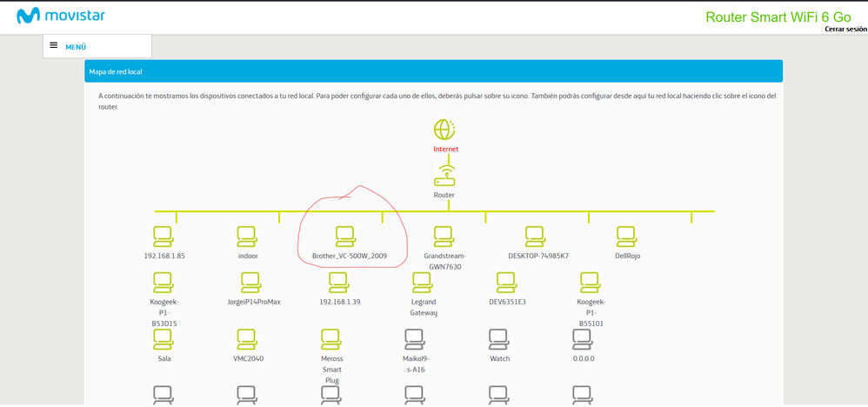868x407 pixels.
Task: Click the VMC2040 device icon
Action: (x=248, y=338)
